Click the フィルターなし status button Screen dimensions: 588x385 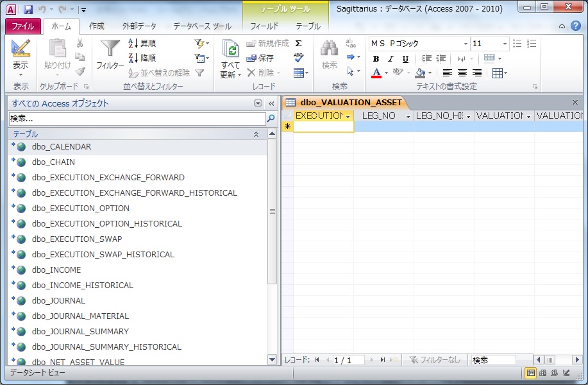(435, 360)
